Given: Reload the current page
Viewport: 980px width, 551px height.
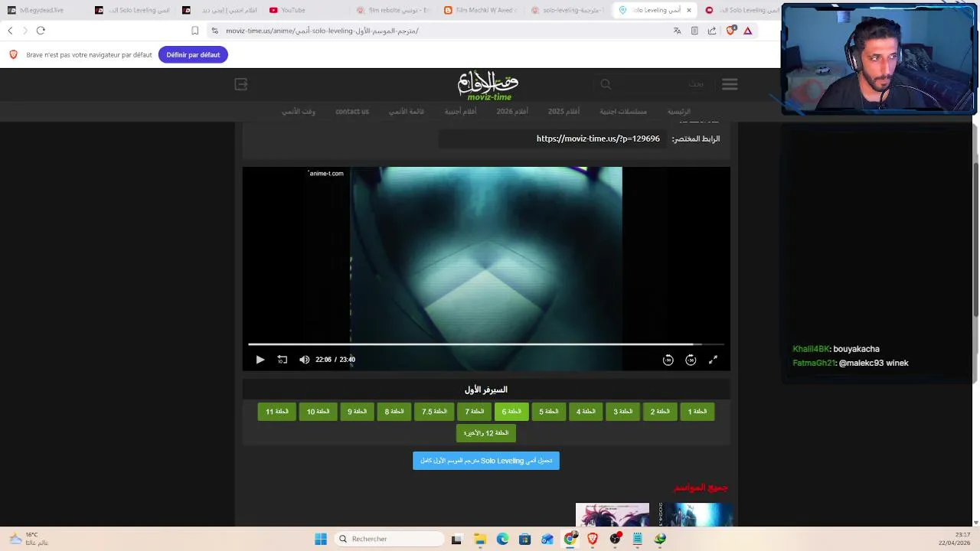Looking at the screenshot, I should 41,31.
